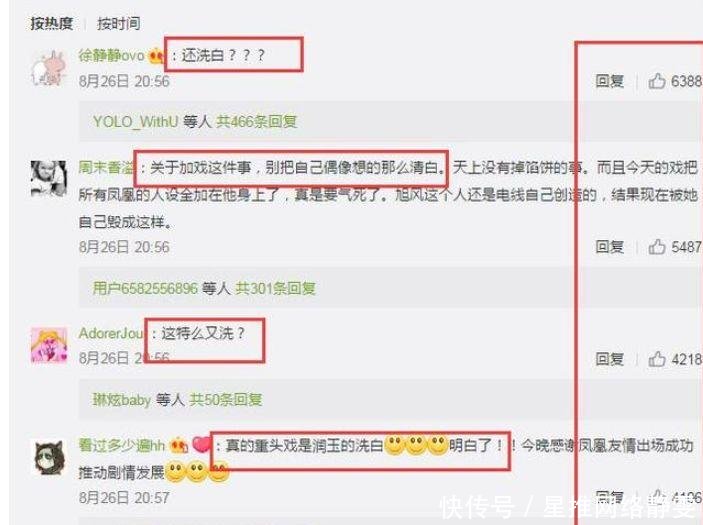This screenshot has width=703, height=525.
Task: Reply to 徐静静ovo's comment via 回复
Action: (x=609, y=81)
